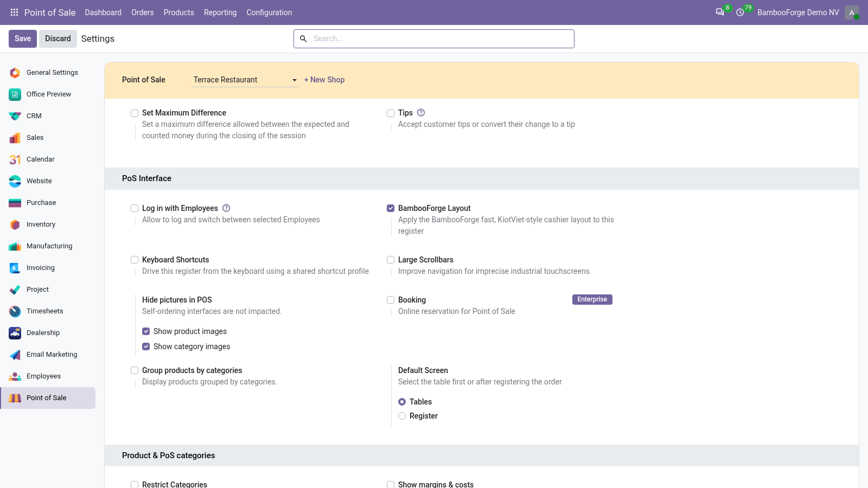Click the Calendar sidebar icon
Image resolution: width=868 pixels, height=488 pixels.
pos(15,159)
